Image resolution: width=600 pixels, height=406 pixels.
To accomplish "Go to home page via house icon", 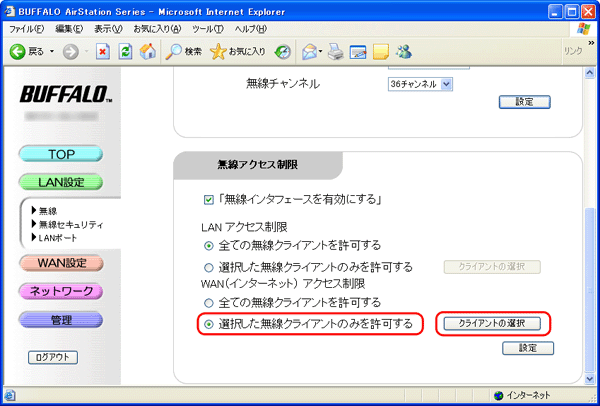I will click(x=147, y=52).
